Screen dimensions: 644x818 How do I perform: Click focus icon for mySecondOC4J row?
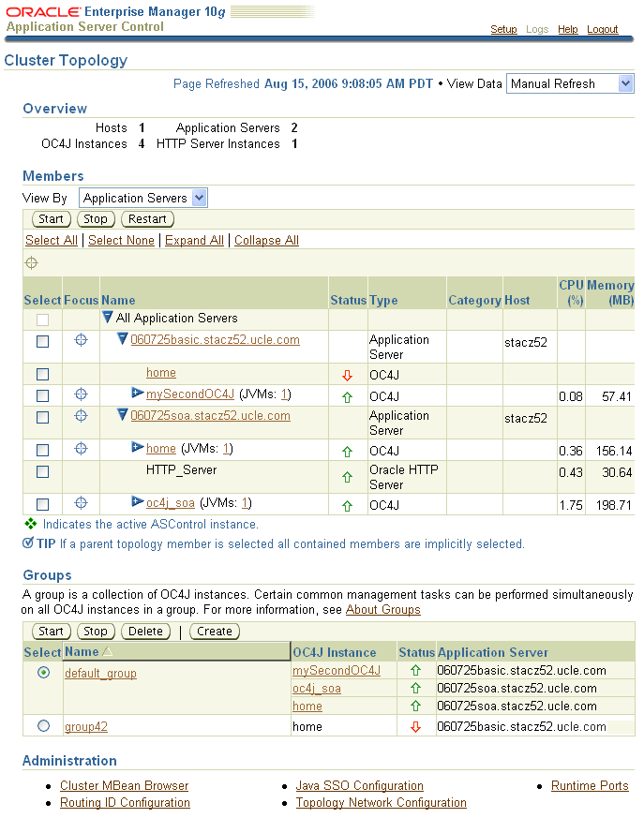click(x=81, y=394)
